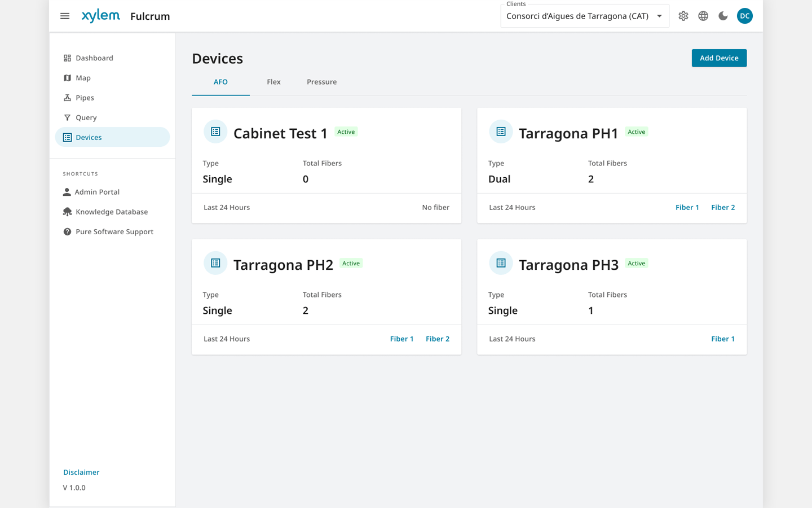Toggle dark mode moon icon
This screenshot has width=812, height=508.
(723, 16)
